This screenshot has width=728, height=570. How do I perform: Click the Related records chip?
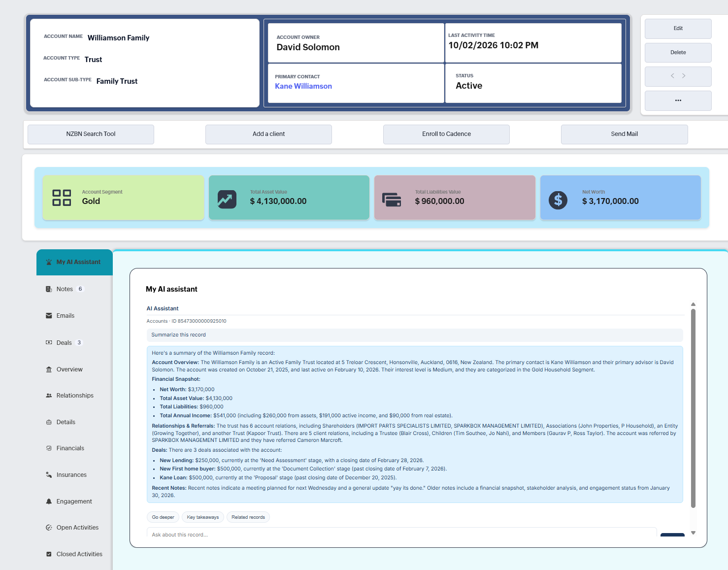click(248, 517)
